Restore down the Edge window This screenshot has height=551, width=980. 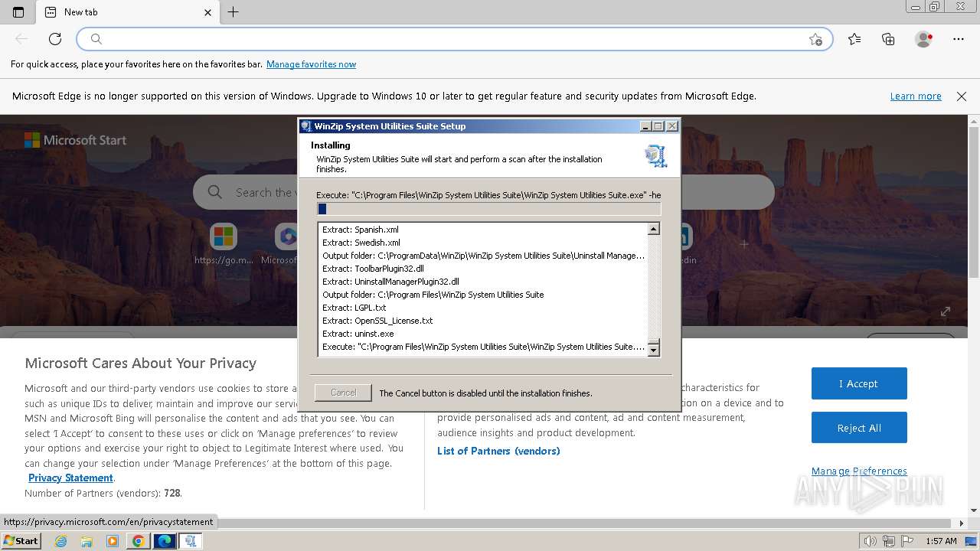point(934,7)
